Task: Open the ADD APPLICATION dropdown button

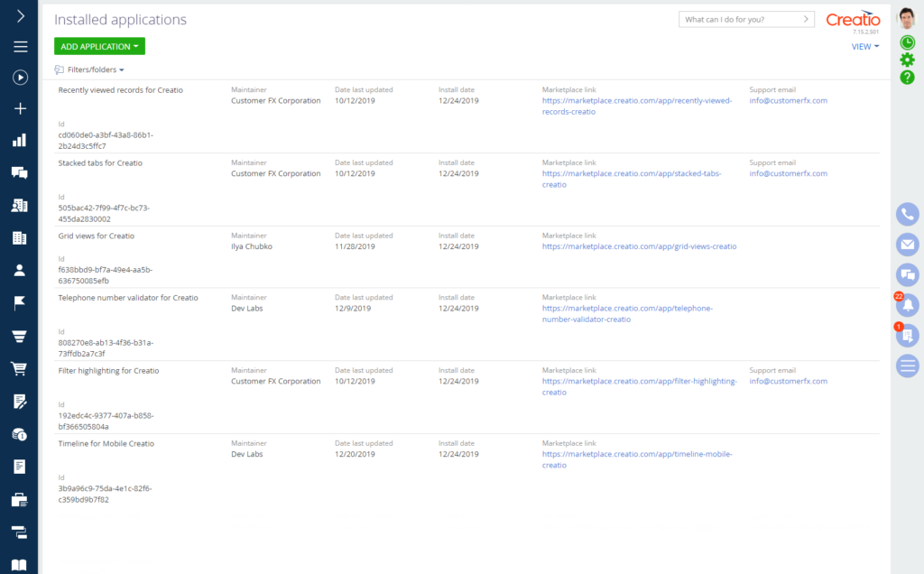Action: (x=99, y=47)
